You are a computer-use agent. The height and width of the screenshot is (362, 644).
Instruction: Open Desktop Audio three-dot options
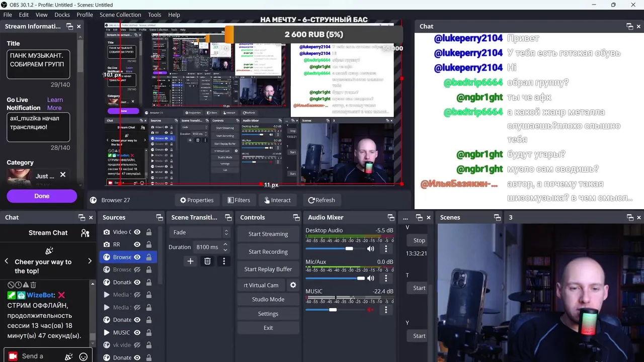pos(386,248)
